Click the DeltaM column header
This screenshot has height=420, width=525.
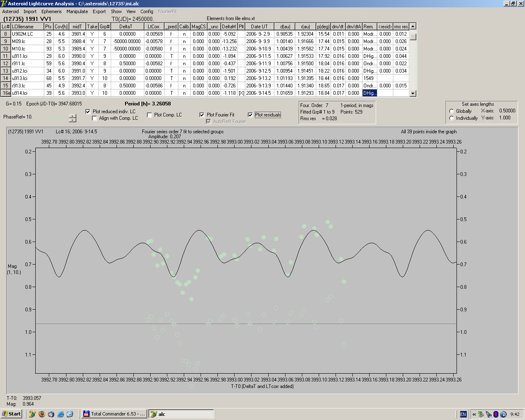(229, 27)
